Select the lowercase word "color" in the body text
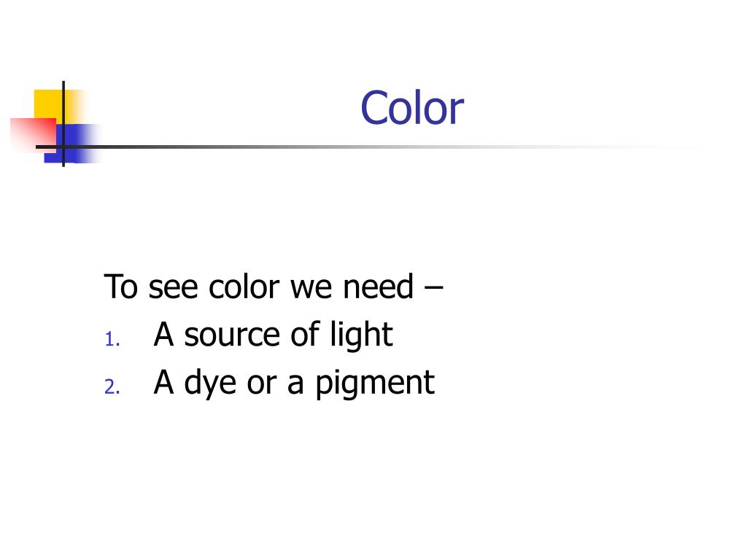 tap(244, 287)
